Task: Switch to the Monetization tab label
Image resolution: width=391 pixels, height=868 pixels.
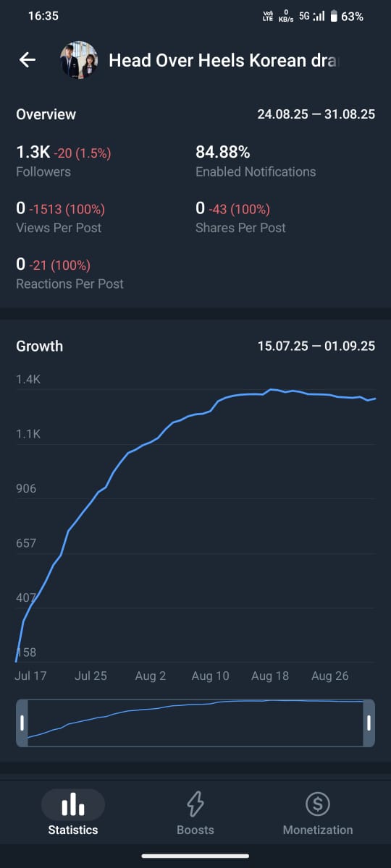Action: 318,830
